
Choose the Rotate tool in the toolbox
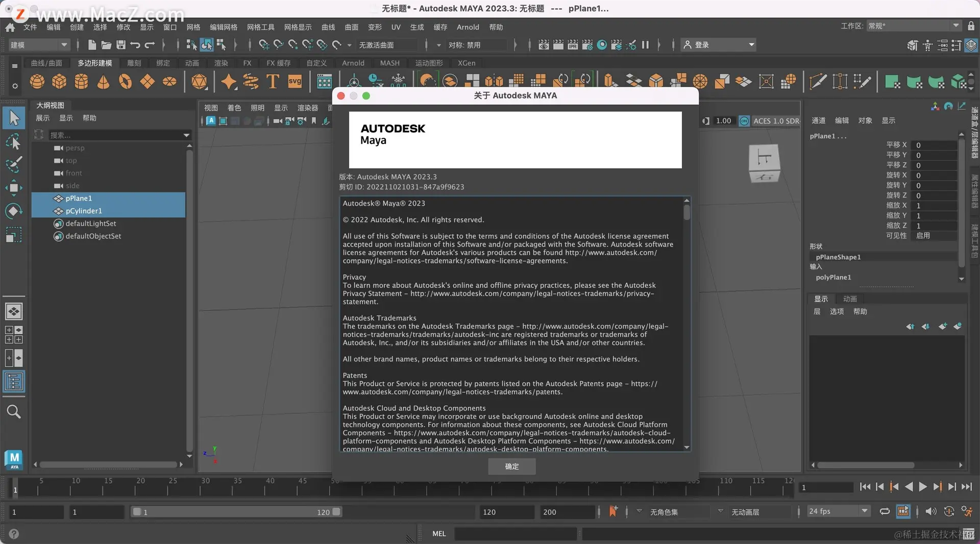pos(14,211)
